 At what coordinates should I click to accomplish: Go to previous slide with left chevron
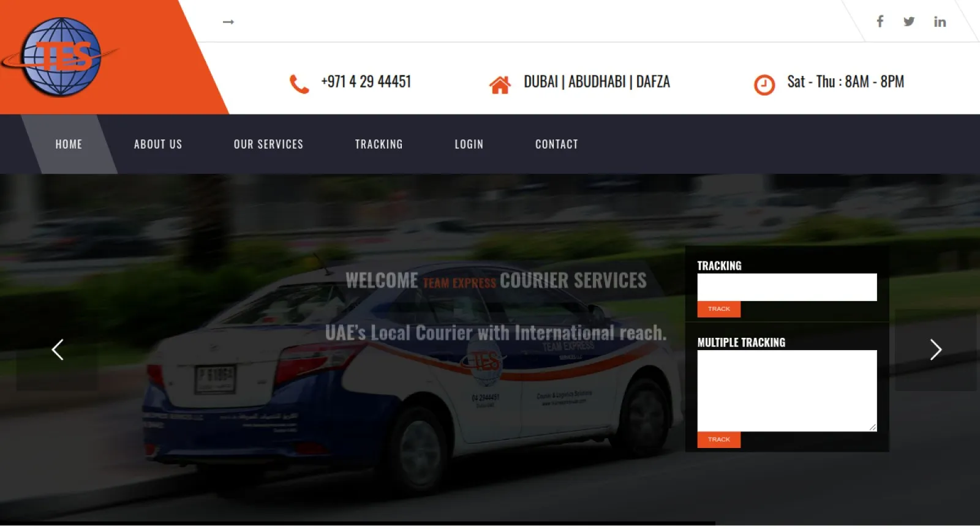point(58,349)
